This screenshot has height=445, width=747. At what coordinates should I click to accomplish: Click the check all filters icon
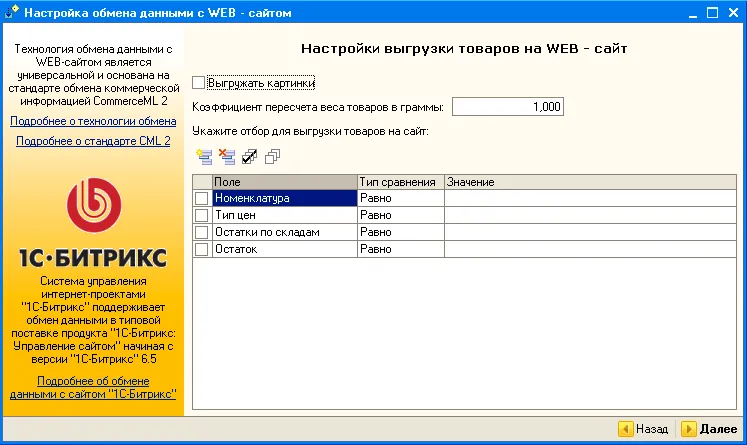pyautogui.click(x=249, y=155)
